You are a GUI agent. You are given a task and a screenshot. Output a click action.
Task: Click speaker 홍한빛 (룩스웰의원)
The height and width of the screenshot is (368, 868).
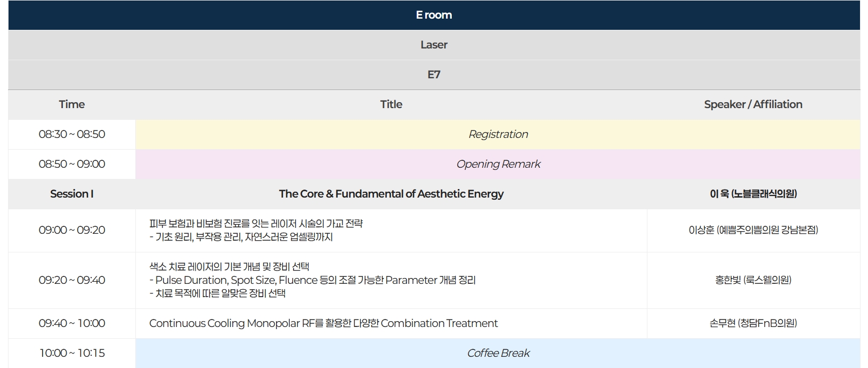pos(753,280)
